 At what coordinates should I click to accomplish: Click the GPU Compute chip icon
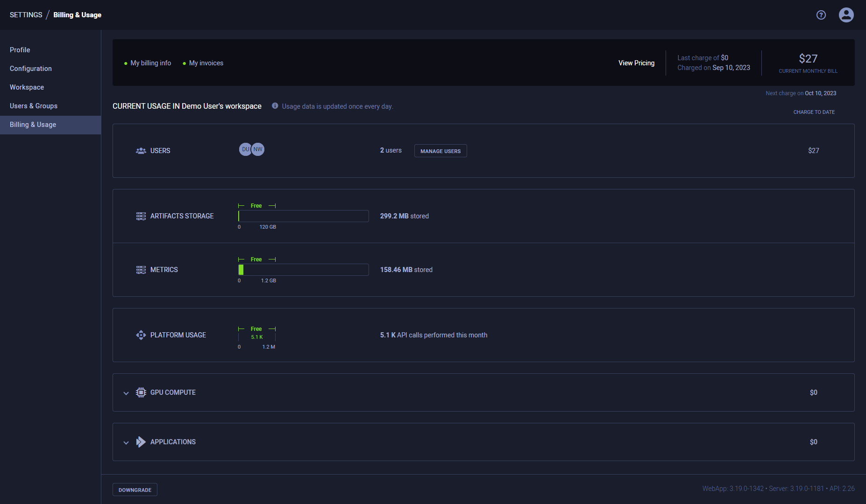[x=141, y=392]
